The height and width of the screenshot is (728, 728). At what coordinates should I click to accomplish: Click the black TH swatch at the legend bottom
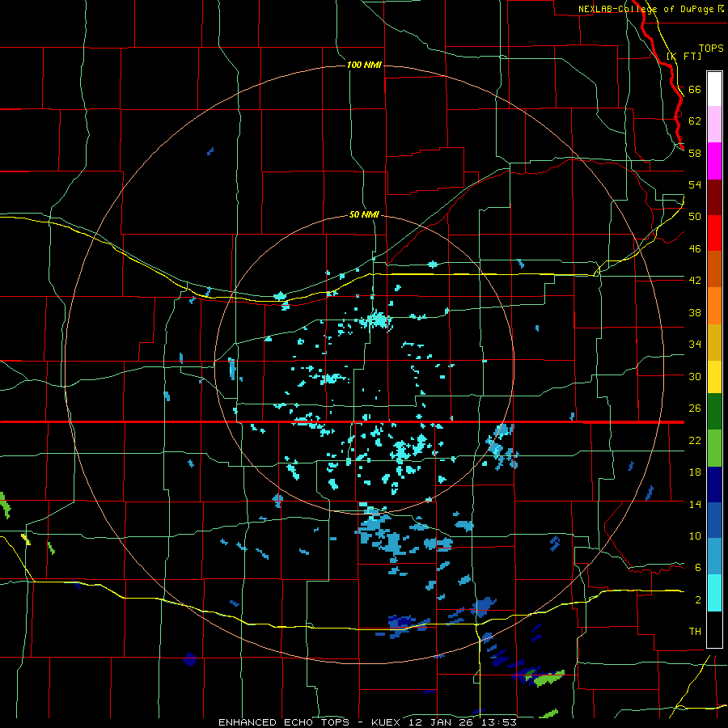[714, 629]
